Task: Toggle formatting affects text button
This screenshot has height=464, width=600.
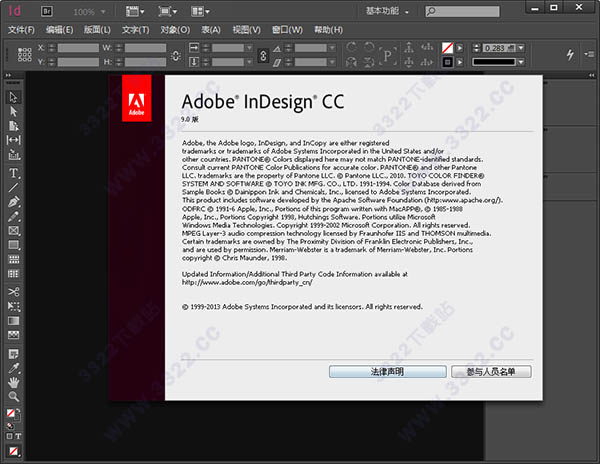Action: (x=18, y=436)
